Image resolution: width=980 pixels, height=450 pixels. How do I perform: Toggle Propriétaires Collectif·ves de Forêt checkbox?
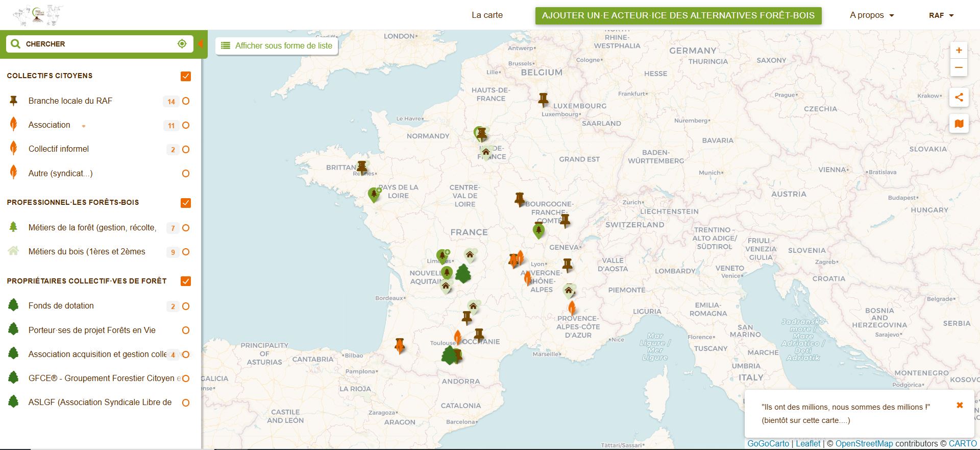tap(186, 281)
